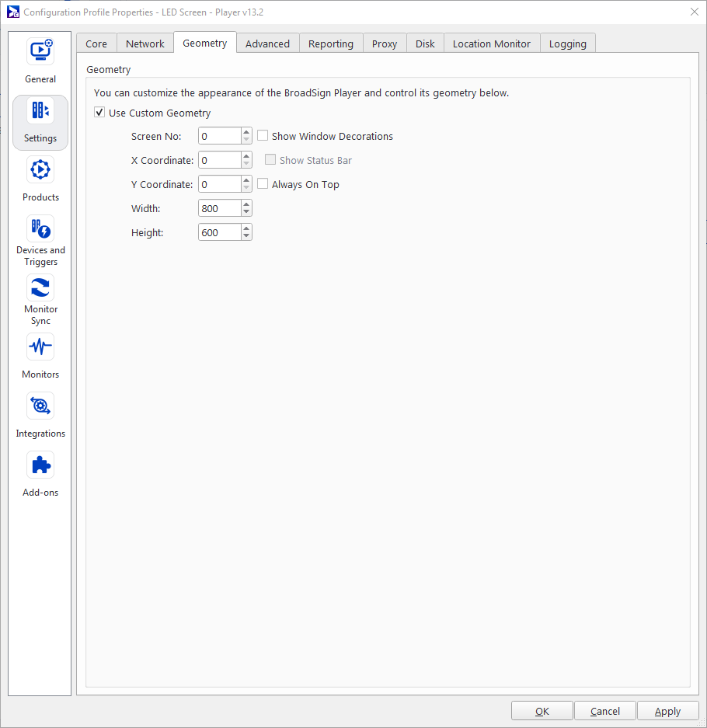Open the Products sidebar icon
The height and width of the screenshot is (728, 707).
coord(40,170)
